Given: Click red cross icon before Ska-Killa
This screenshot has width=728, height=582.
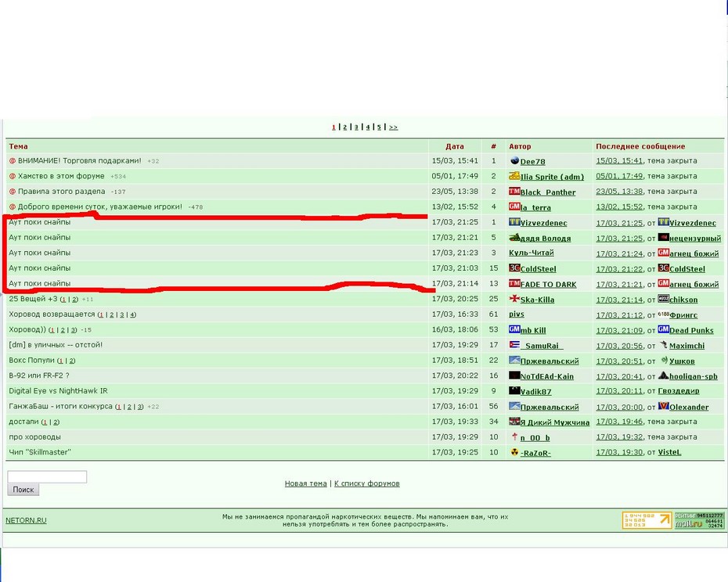Looking at the screenshot, I should (x=514, y=298).
